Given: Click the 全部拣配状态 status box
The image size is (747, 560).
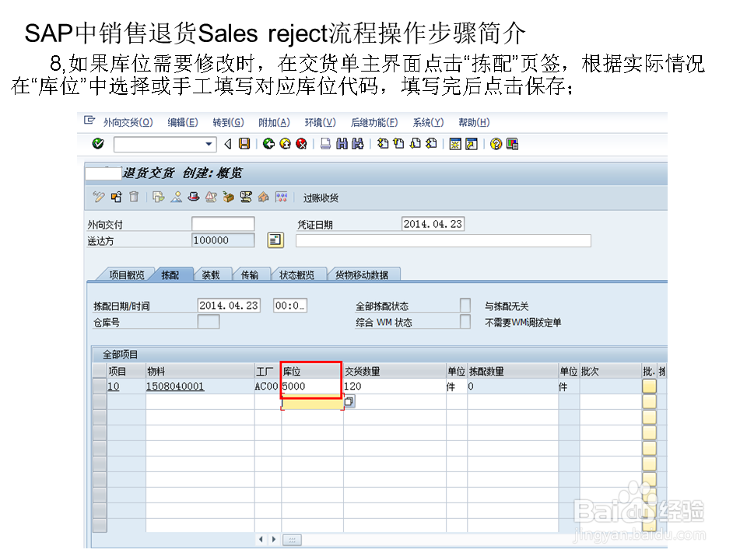Looking at the screenshot, I should pyautogui.click(x=465, y=305).
